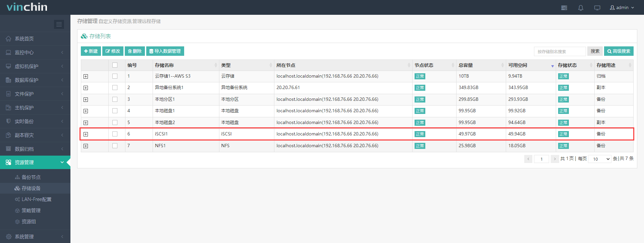Sort by the 存储名称 column header
644x243 pixels.
coord(186,65)
